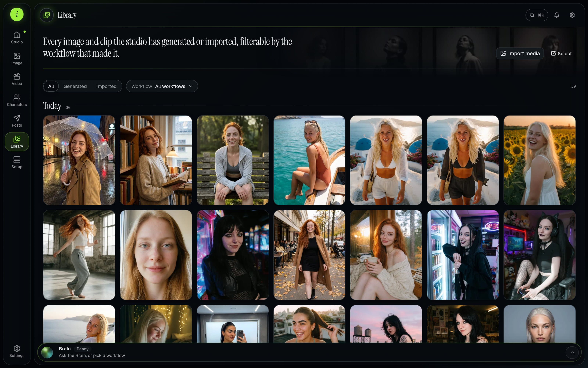Open the Characters section in sidebar
This screenshot has height=368, width=588.
coord(17,100)
